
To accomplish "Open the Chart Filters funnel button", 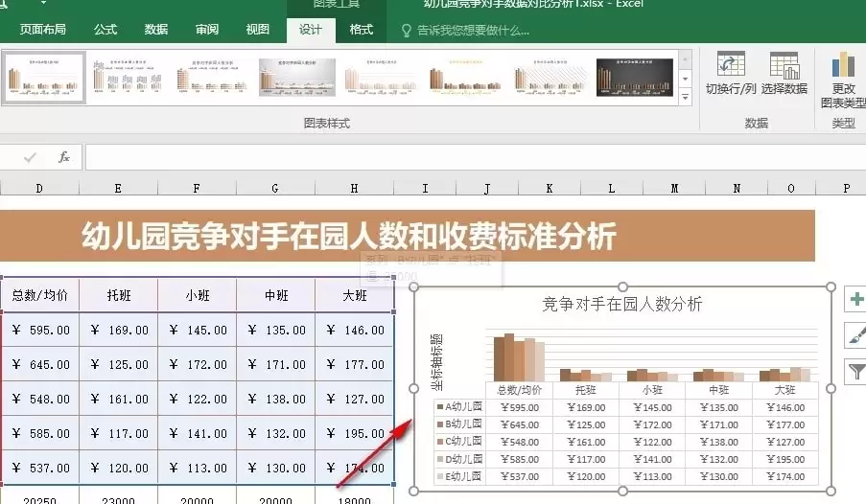I will coord(856,372).
